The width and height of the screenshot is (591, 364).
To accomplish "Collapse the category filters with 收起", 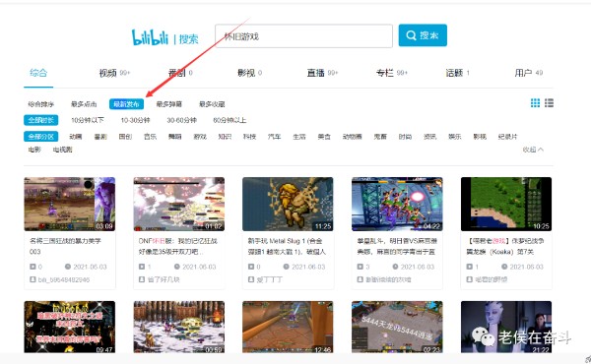I will [x=533, y=150].
